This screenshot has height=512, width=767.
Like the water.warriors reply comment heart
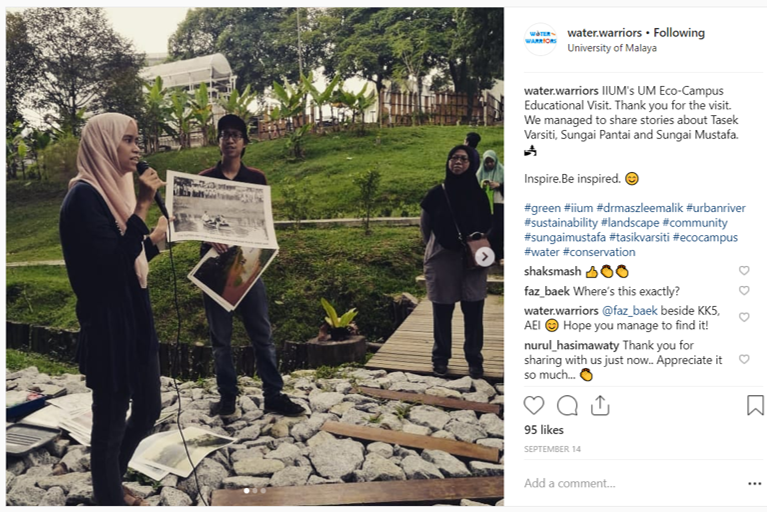coord(744,317)
